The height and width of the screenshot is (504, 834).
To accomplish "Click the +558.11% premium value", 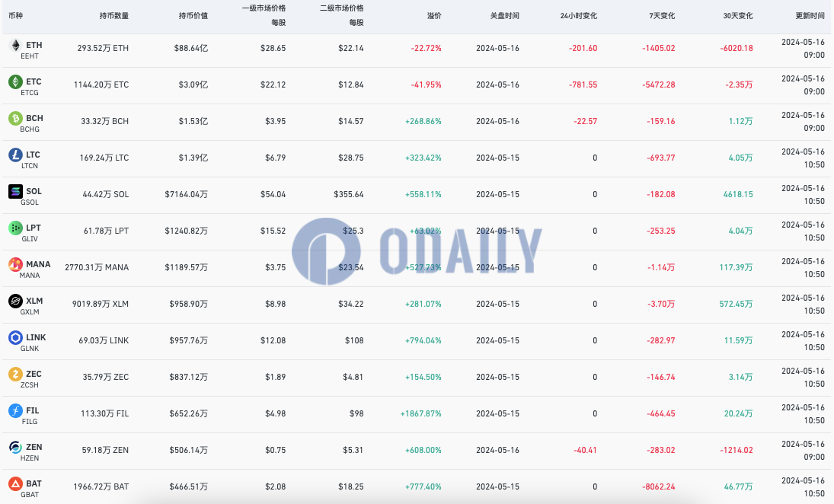I will (423, 194).
